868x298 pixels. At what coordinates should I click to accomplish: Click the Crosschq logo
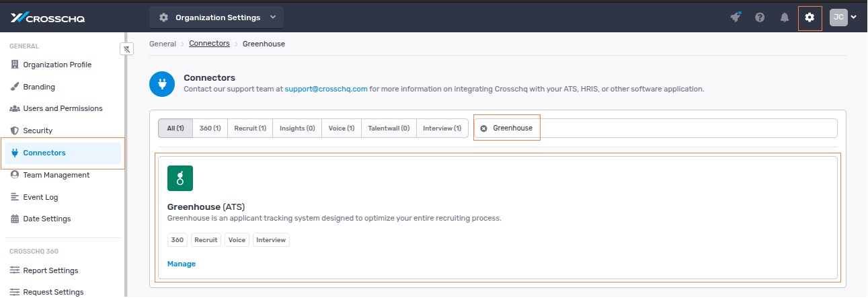click(x=47, y=17)
